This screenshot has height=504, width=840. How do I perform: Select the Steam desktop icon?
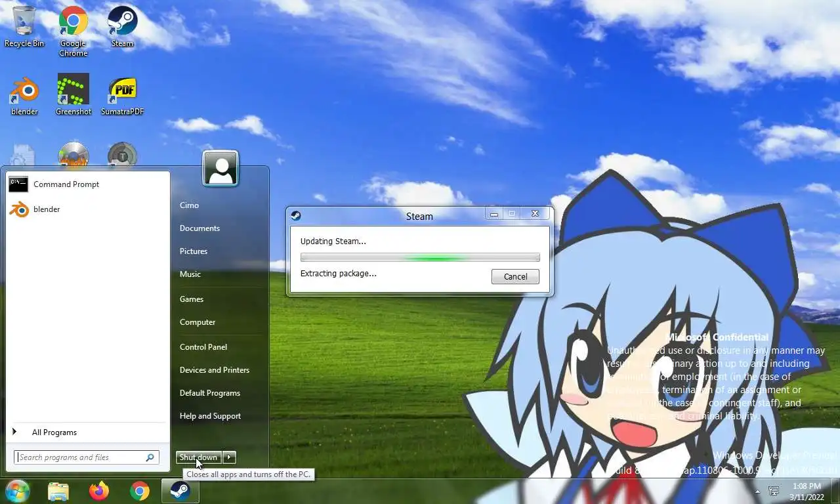pyautogui.click(x=122, y=27)
